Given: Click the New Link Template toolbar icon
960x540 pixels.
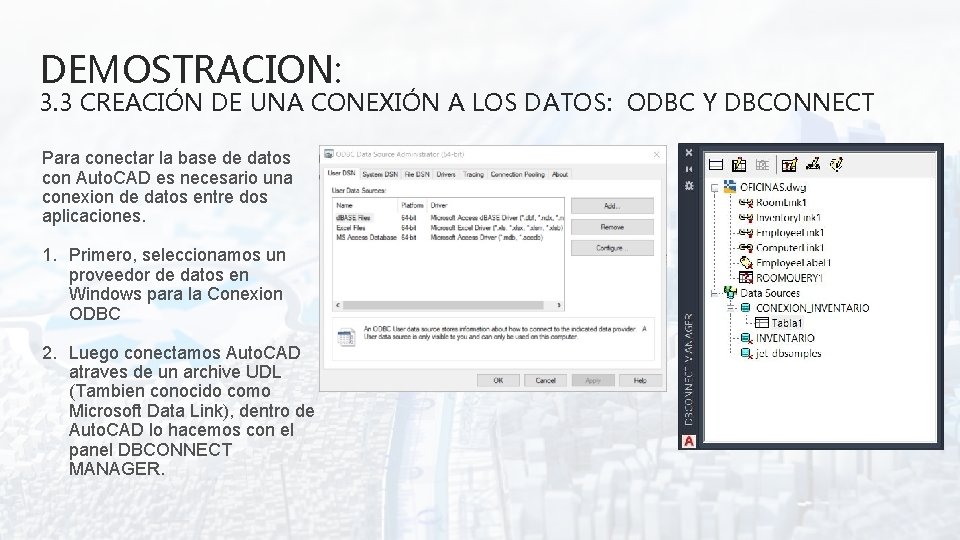Looking at the screenshot, I should (813, 163).
